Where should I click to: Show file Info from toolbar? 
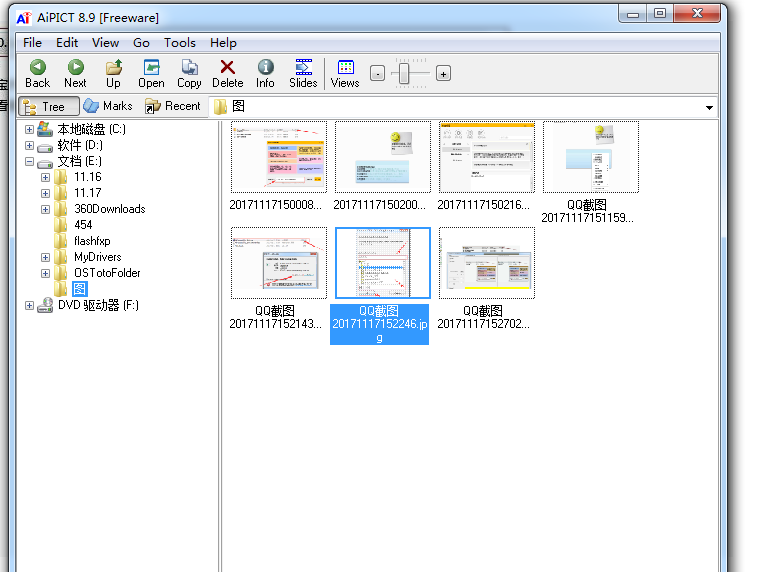coord(265,73)
